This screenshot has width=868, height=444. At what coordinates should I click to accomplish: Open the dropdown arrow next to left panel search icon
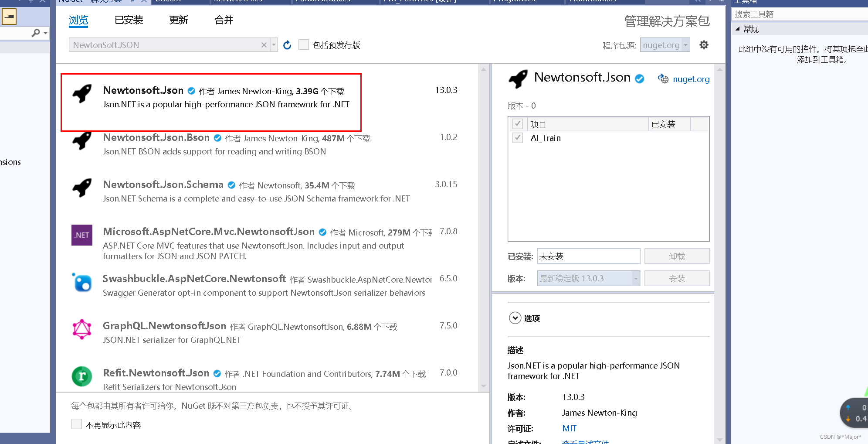(45, 33)
